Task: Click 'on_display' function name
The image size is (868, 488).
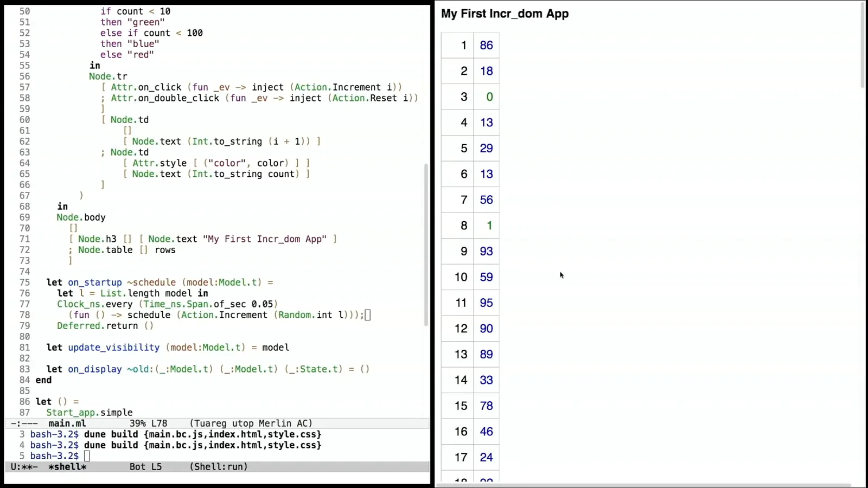Action: pos(95,369)
